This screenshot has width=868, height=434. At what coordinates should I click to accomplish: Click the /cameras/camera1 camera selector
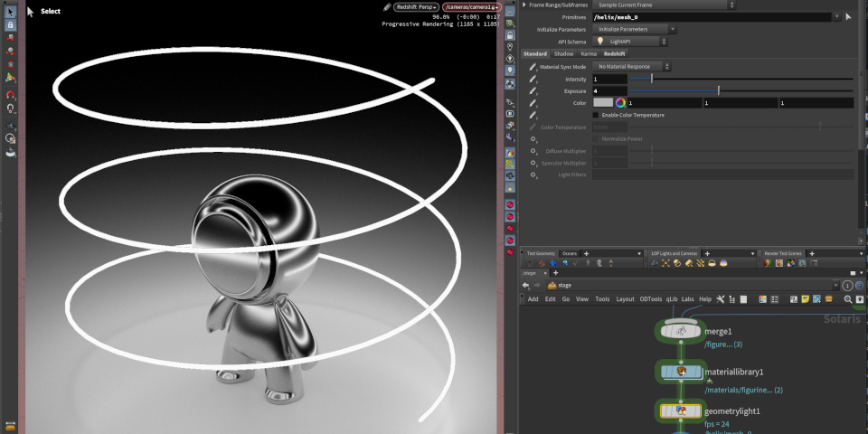pos(471,6)
